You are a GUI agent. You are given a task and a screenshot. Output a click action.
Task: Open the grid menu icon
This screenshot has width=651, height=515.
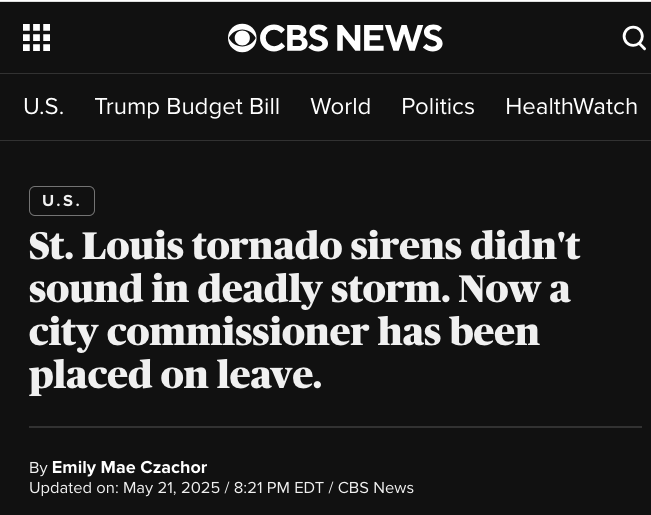point(36,38)
